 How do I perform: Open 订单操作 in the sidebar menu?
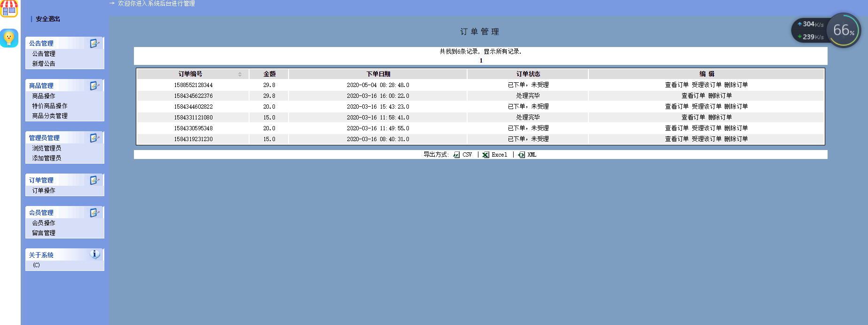(x=44, y=190)
